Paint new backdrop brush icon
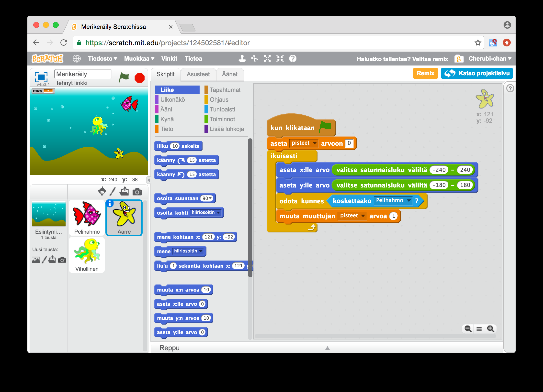Screen dimensions: 543x392 point(44,260)
